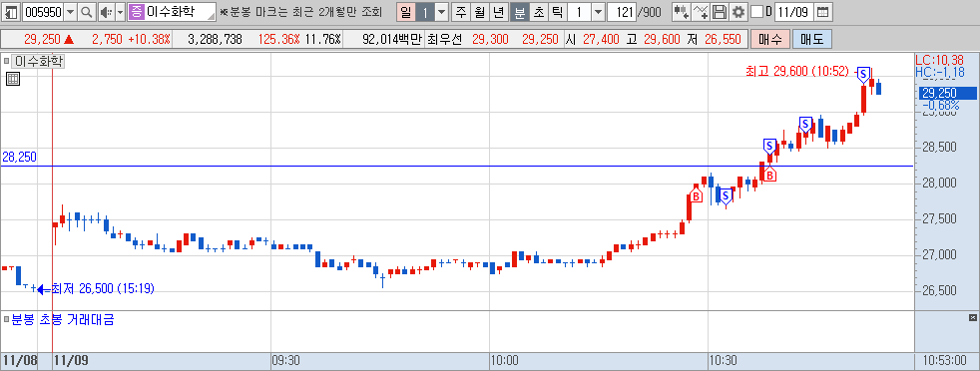This screenshot has width=980, height=371.
Task: Open the calendar date picker icon
Action: click(823, 12)
